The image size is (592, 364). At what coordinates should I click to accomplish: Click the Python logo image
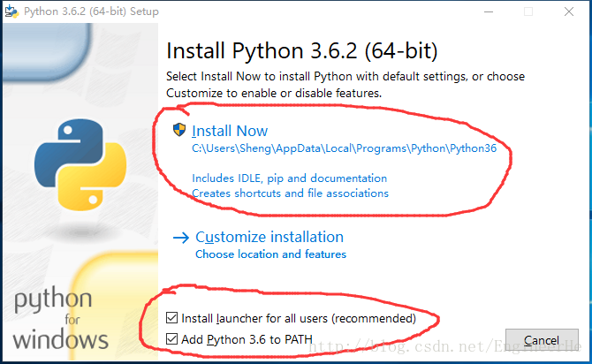tap(80, 164)
